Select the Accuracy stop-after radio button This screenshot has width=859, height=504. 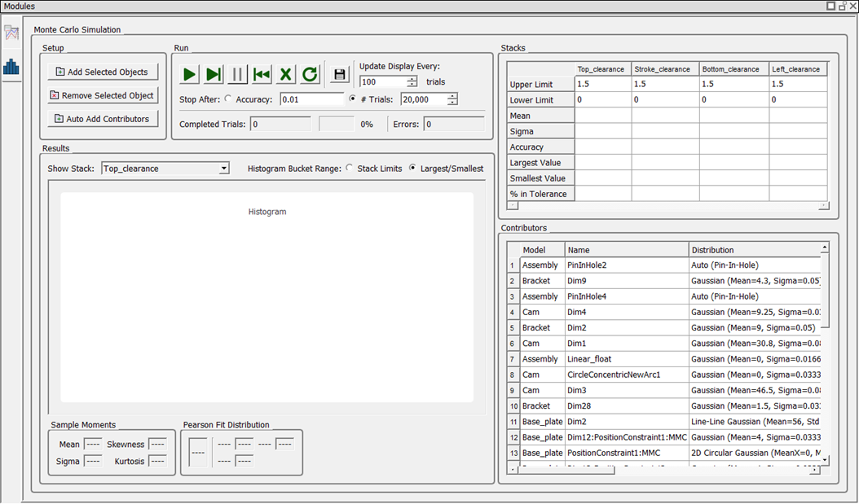click(227, 99)
